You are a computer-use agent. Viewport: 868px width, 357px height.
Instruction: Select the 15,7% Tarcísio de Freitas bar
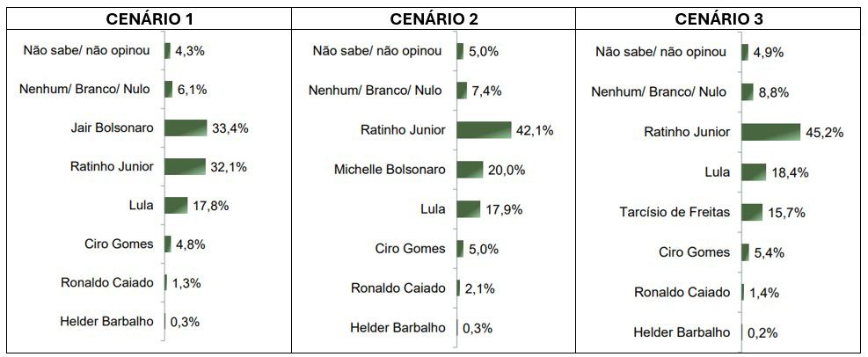click(x=752, y=212)
